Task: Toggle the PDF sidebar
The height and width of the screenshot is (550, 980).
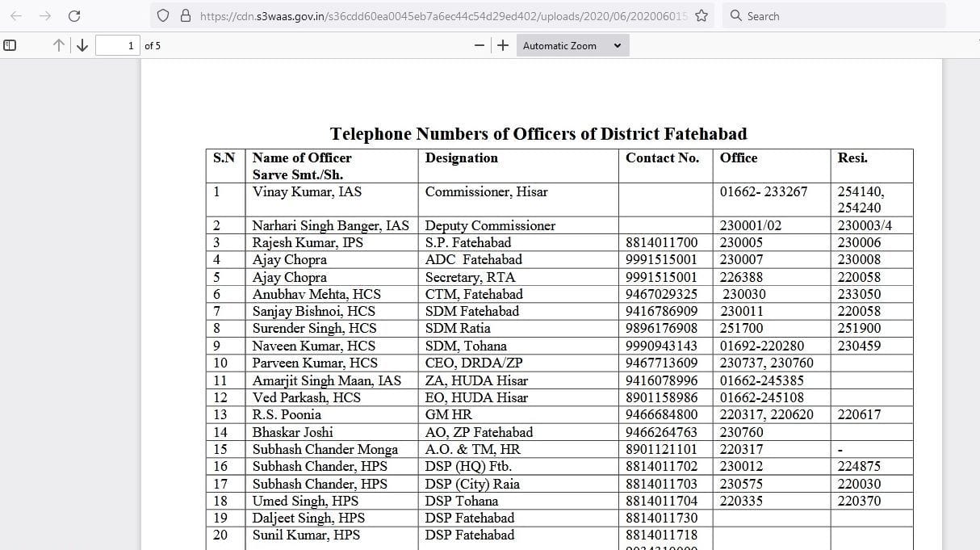Action: point(10,45)
